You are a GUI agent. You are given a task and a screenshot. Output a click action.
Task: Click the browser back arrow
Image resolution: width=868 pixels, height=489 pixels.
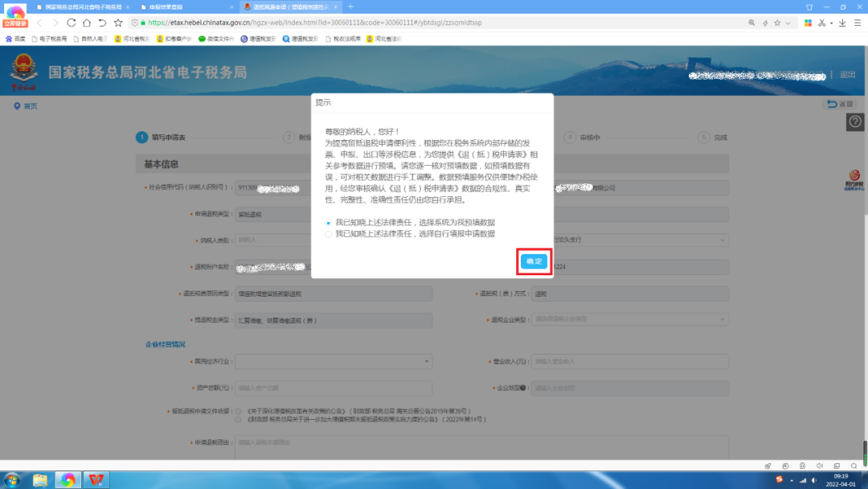pyautogui.click(x=39, y=23)
